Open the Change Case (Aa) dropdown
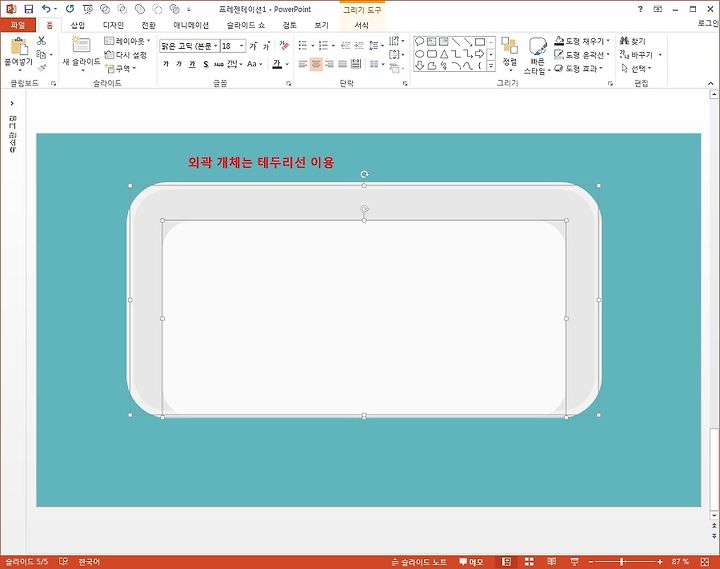 tap(254, 64)
